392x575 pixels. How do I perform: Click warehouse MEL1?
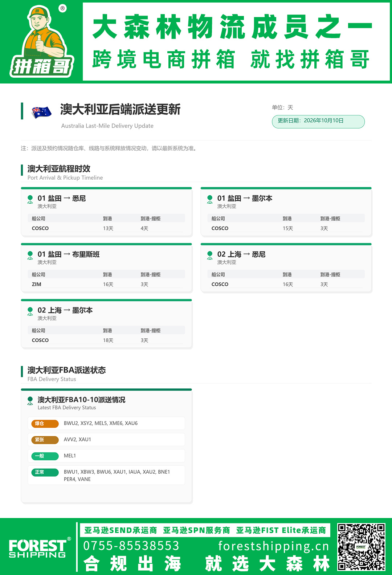point(70,456)
